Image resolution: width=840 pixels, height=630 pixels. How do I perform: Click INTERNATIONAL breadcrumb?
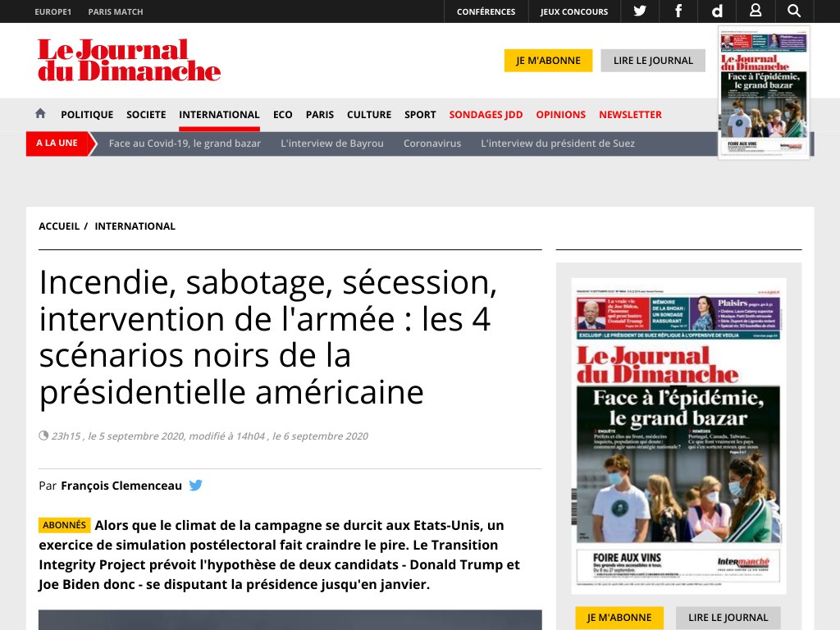(135, 226)
